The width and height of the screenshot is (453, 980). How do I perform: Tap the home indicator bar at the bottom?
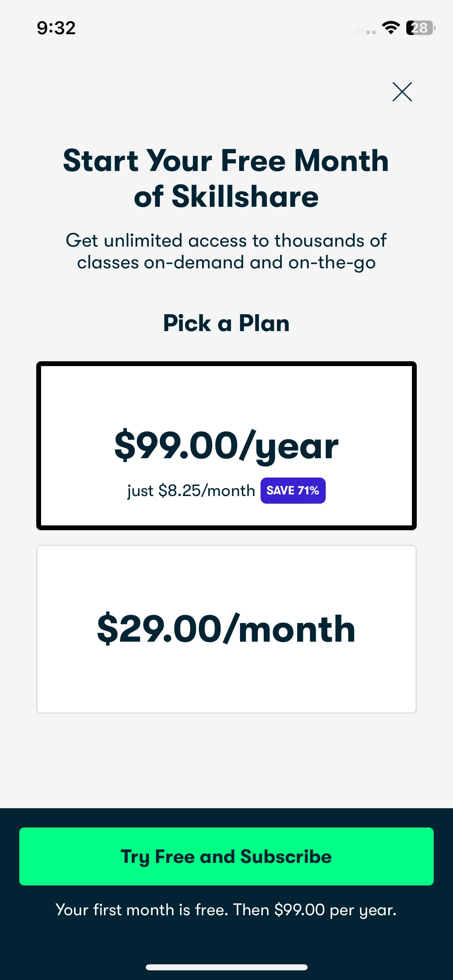pyautogui.click(x=226, y=967)
